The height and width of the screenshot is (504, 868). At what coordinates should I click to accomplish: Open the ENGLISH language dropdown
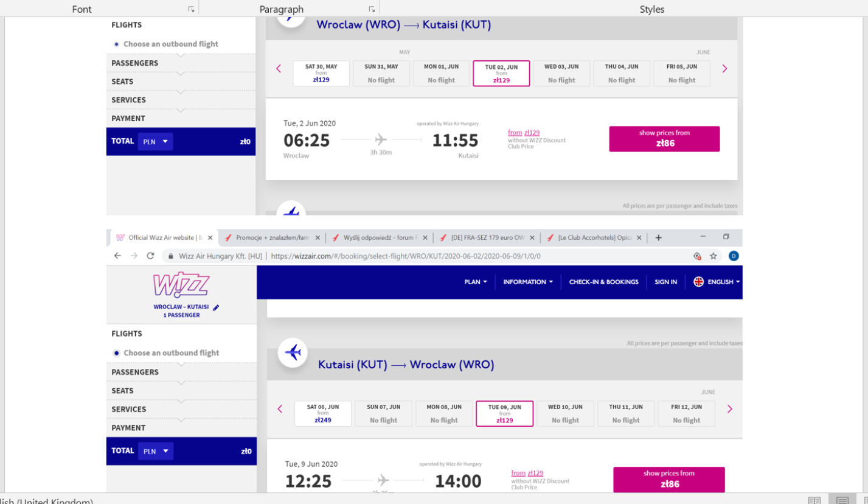(x=724, y=282)
